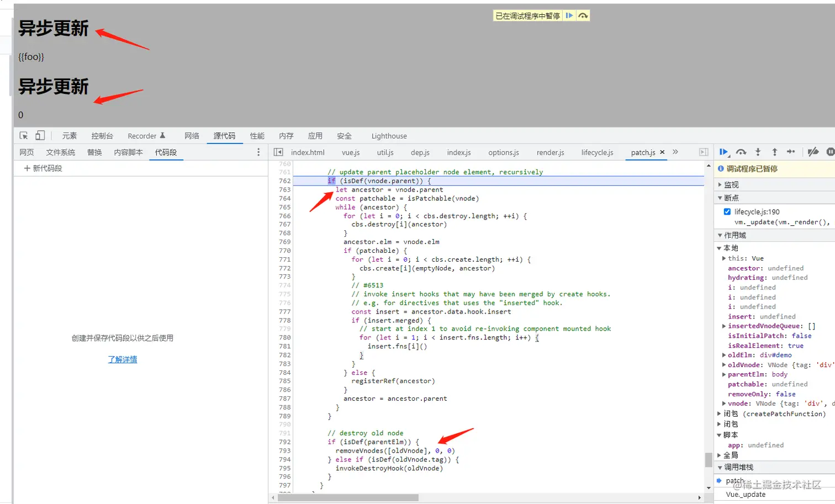Click the horizontal scrollbar right arrow
Viewport: 835px width, 504px height.
[x=700, y=497]
